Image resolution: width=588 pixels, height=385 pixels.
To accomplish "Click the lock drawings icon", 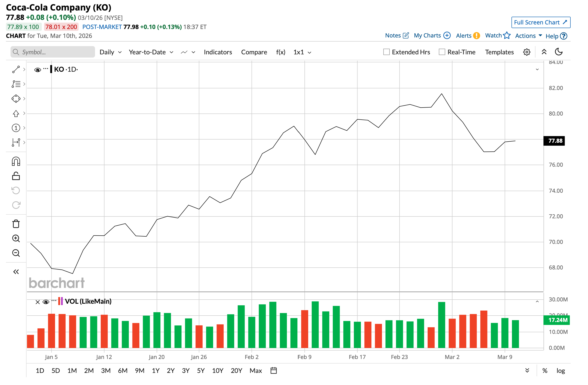I will tap(16, 176).
